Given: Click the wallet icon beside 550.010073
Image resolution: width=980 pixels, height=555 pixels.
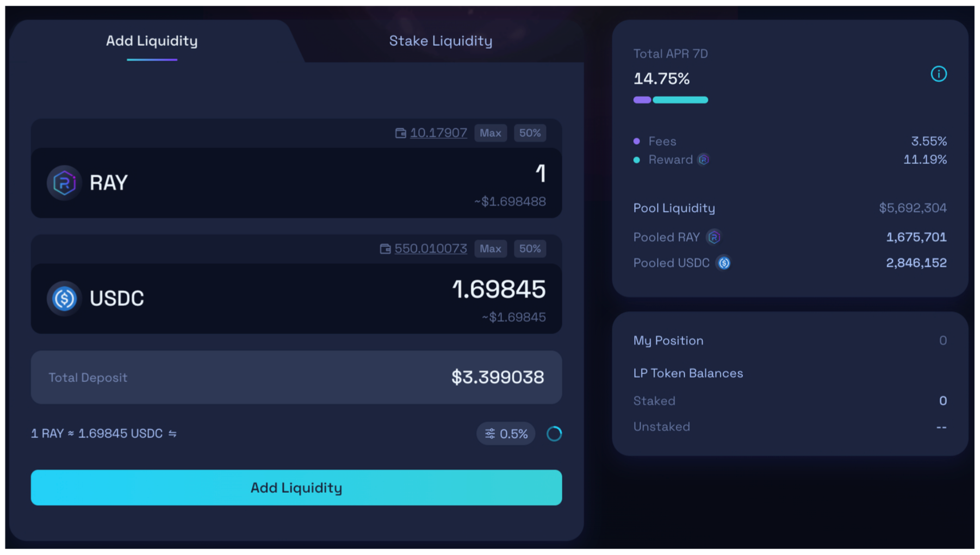Looking at the screenshot, I should coord(385,249).
